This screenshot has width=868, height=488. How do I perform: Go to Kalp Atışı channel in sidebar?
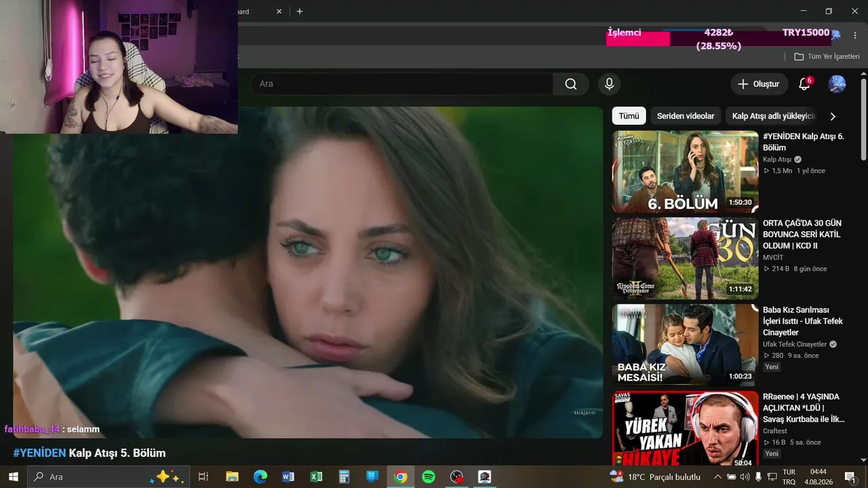(777, 160)
